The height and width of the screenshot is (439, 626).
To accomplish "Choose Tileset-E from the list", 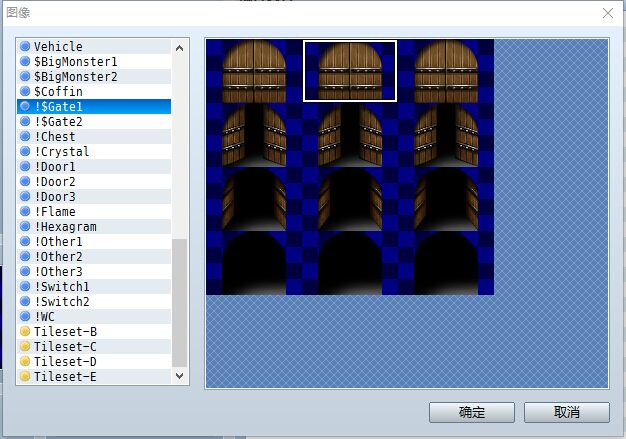I will pos(94,377).
